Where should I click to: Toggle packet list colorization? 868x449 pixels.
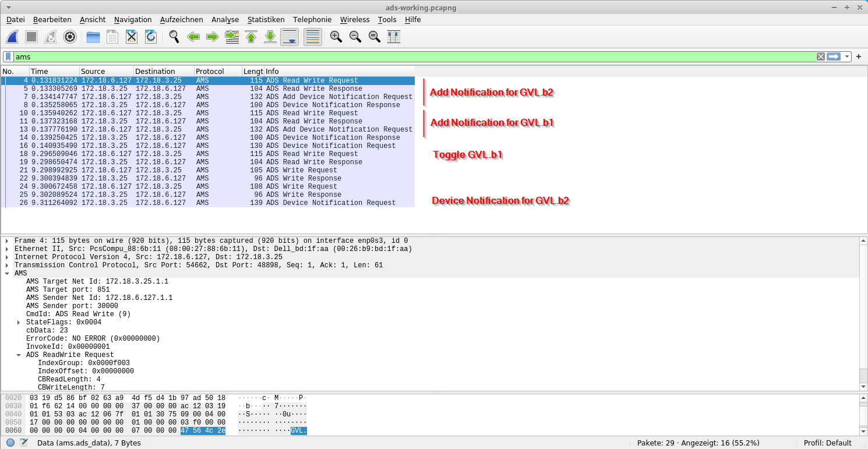[x=313, y=37]
